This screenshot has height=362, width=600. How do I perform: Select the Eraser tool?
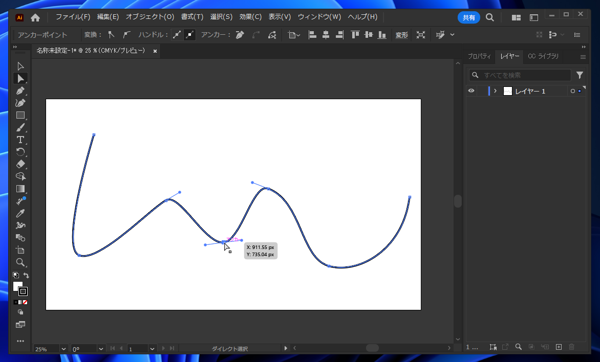[x=20, y=164]
